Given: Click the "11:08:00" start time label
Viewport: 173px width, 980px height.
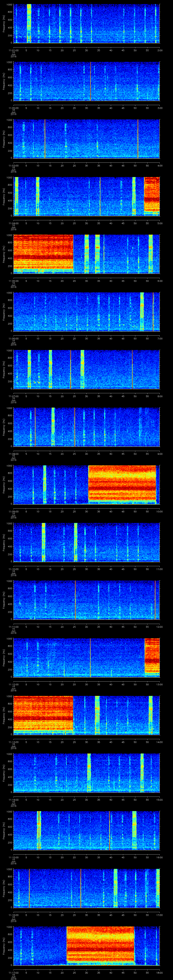Looking at the screenshot, I should click(13, 454).
